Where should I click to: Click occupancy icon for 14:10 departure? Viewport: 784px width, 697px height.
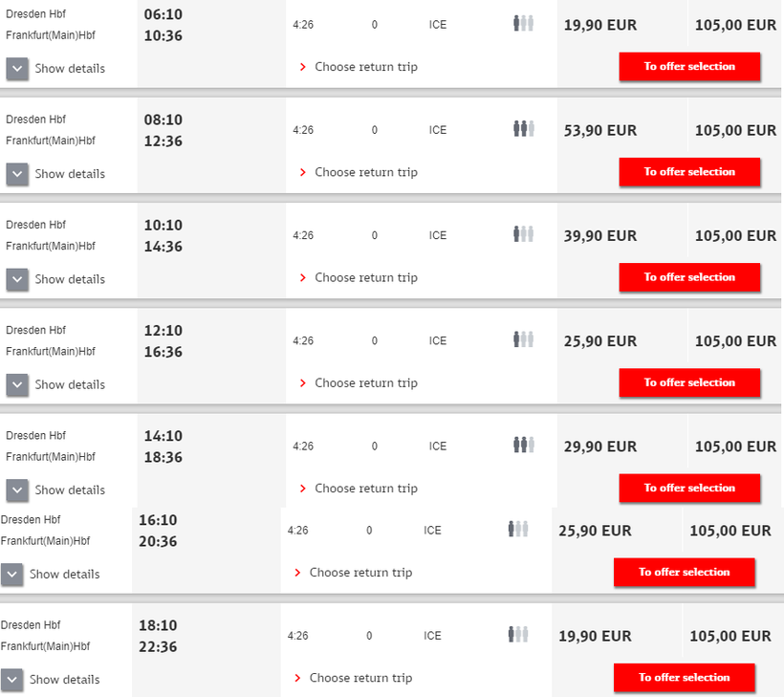(x=523, y=445)
